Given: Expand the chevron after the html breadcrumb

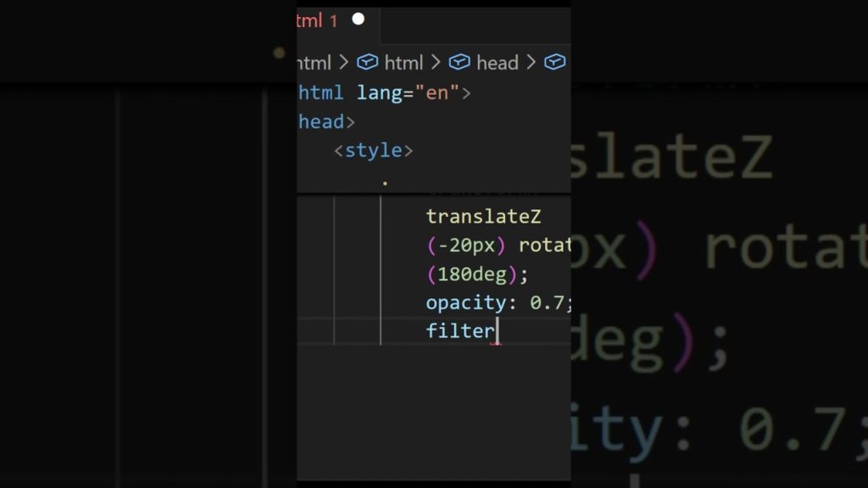Looking at the screenshot, I should (436, 63).
